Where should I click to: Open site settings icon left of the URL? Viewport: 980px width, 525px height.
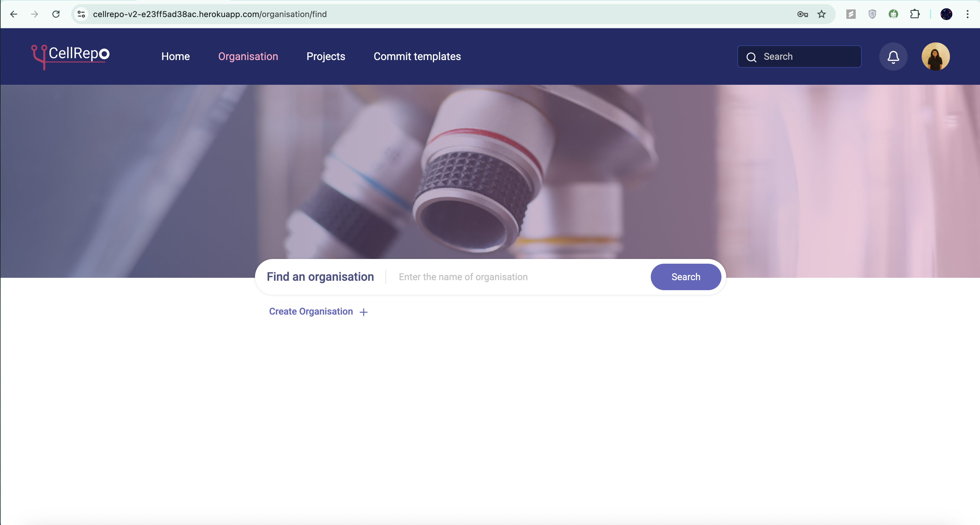point(81,14)
